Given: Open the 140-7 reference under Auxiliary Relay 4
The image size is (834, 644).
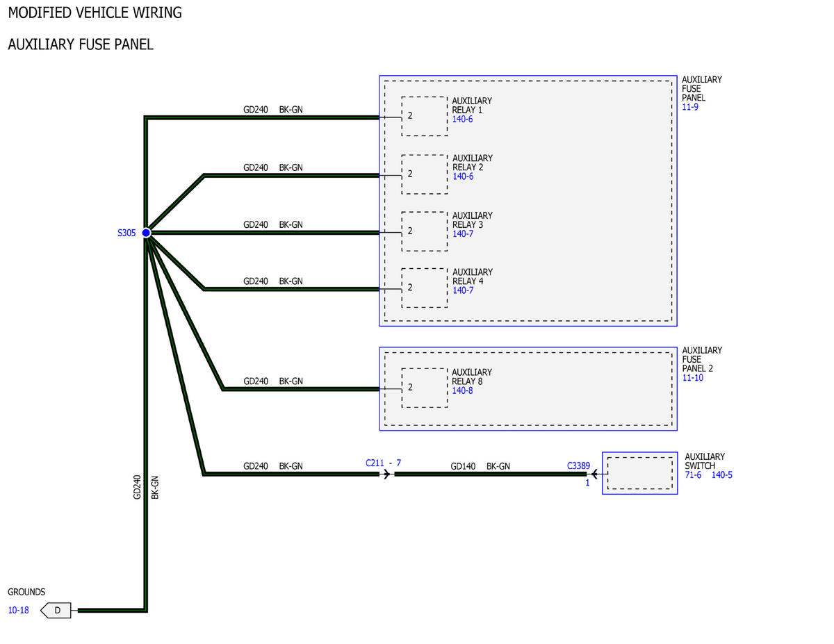Looking at the screenshot, I should 463,290.
